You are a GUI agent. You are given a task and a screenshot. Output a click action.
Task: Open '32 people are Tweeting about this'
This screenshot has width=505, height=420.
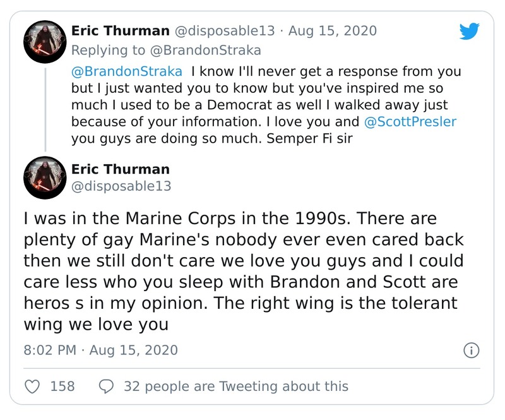tap(236, 385)
